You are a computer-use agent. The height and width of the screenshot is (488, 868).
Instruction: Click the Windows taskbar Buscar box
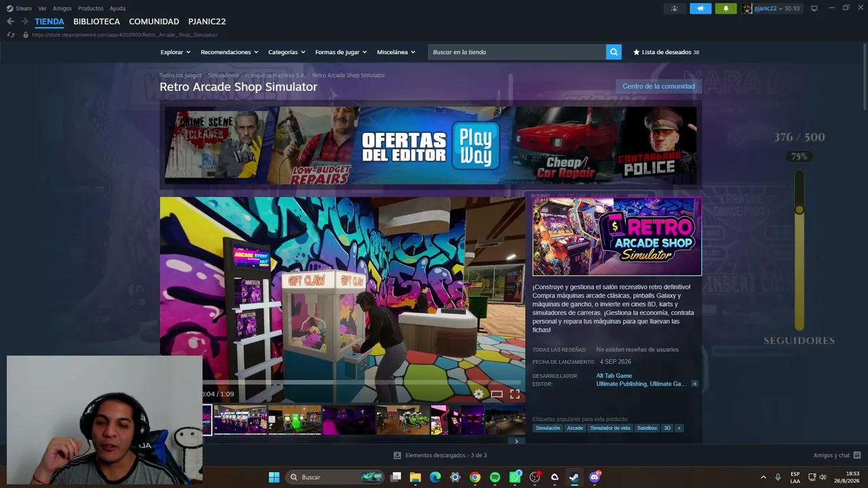pos(336,477)
